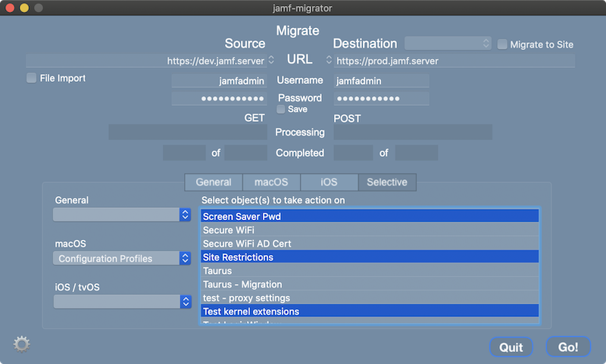Click the destination Password field
This screenshot has width=606, height=364.
point(382,98)
